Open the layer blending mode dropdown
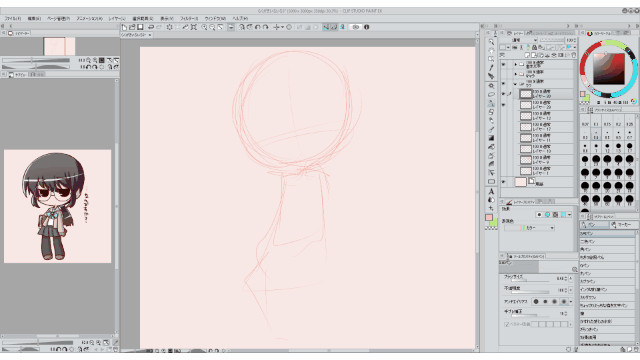Screen dimensions: 640x360 [x=518, y=40]
